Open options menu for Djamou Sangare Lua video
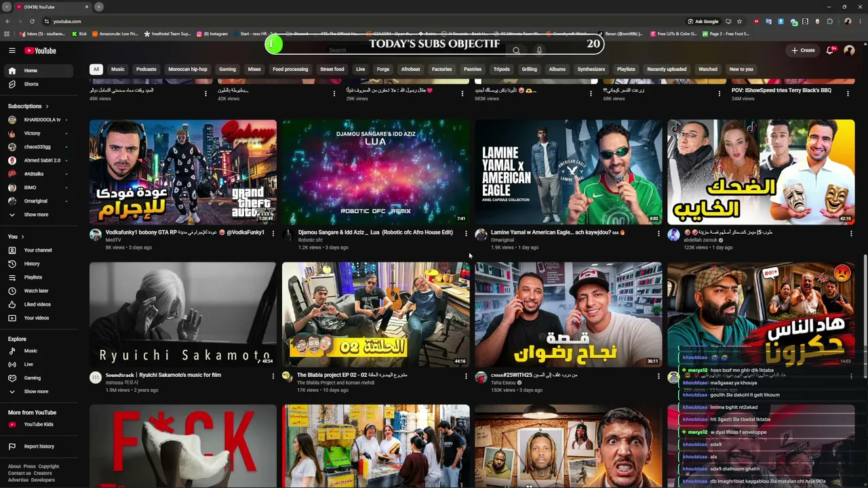This screenshot has height=488, width=868. tap(466, 234)
